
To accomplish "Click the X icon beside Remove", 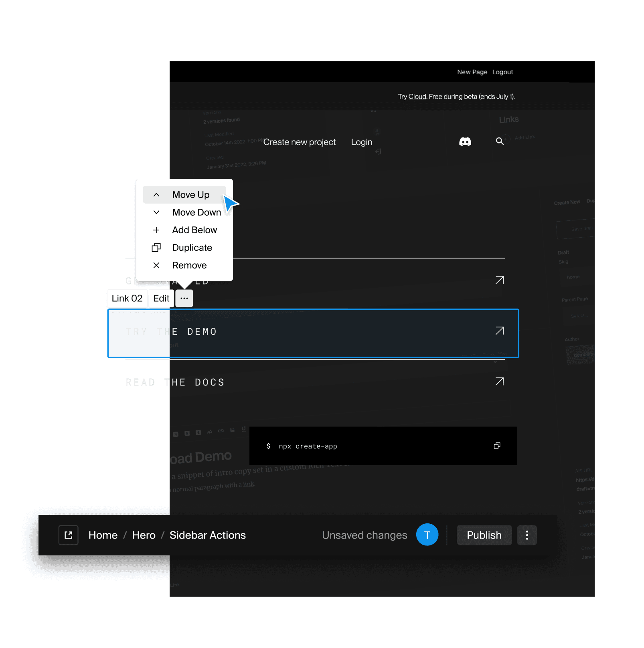I will click(156, 265).
